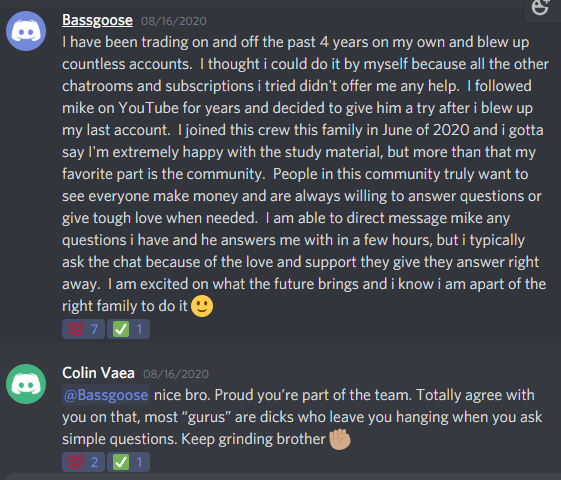This screenshot has width=561, height=480.
Task: Click "right family to do it" closing line
Action: click(125, 307)
